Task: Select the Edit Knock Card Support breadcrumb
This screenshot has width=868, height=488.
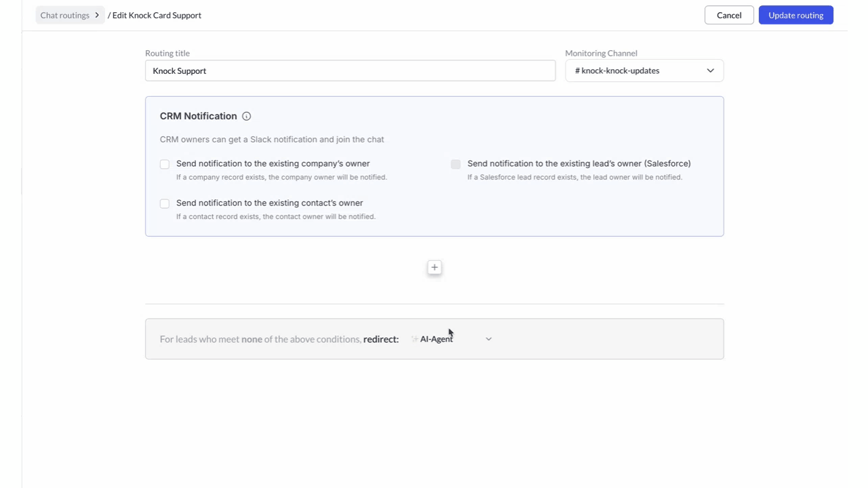Action: [157, 15]
